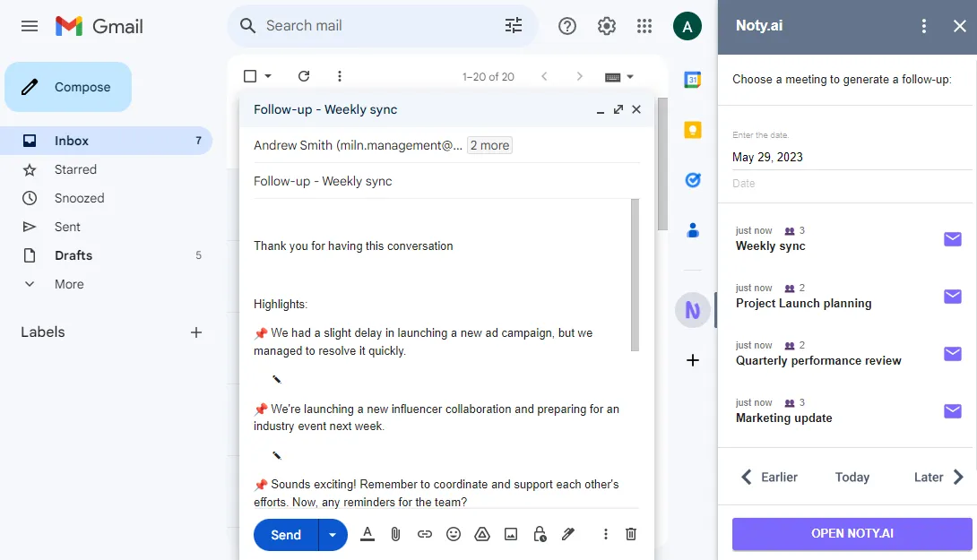This screenshot has width=977, height=560.
Task: Open the input tools dropdown arrow
Action: pos(630,77)
